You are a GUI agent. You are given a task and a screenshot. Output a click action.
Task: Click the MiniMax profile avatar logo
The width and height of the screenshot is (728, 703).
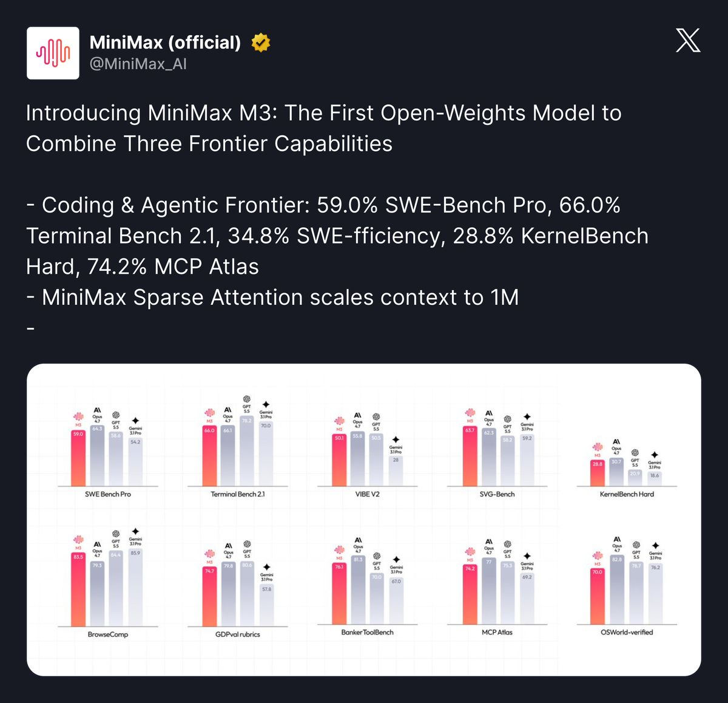[x=53, y=53]
